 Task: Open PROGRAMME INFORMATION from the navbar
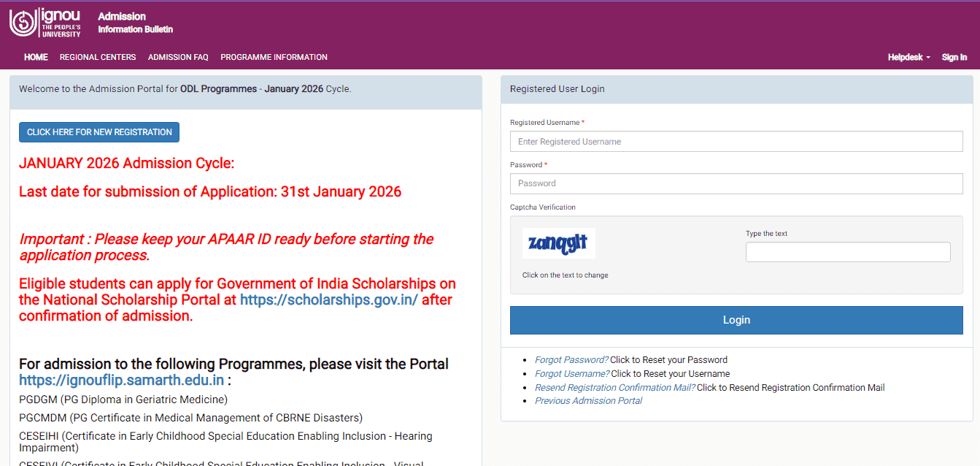(x=274, y=57)
